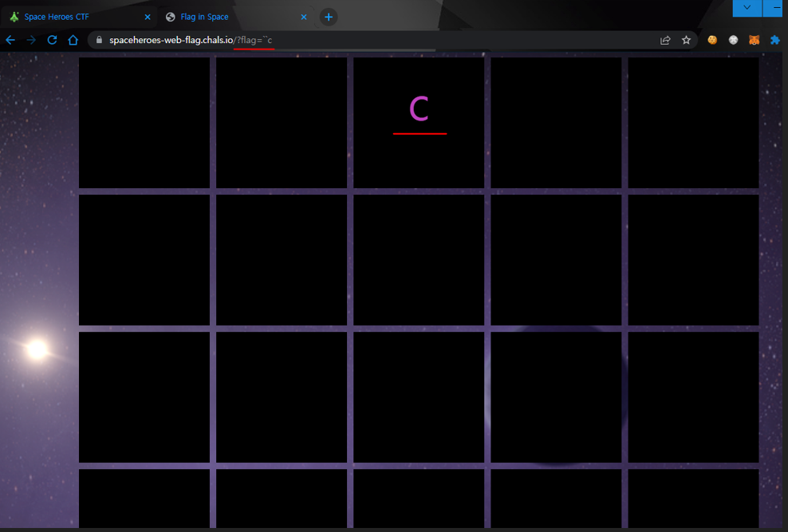
Task: Click the Space Heroes CTF favicon
Action: coord(14,17)
